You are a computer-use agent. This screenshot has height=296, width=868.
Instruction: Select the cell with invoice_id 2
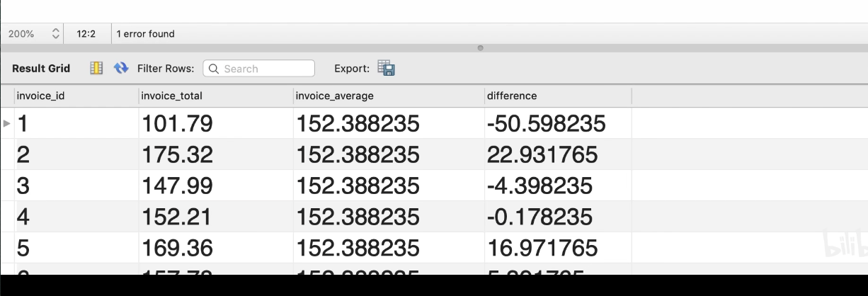(76, 154)
